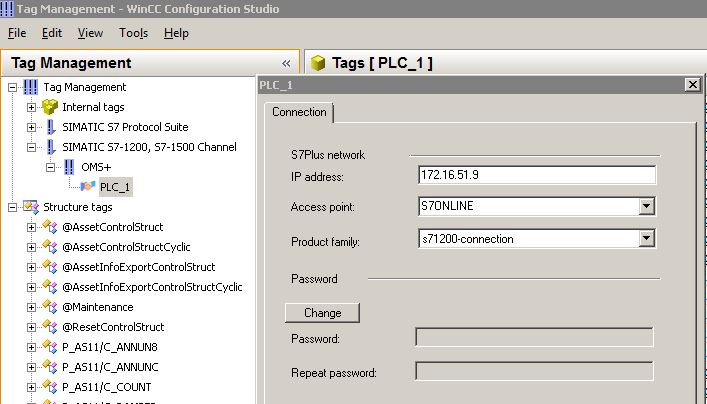
Task: Click the @ResetControlStruct structure icon
Action: [50, 327]
